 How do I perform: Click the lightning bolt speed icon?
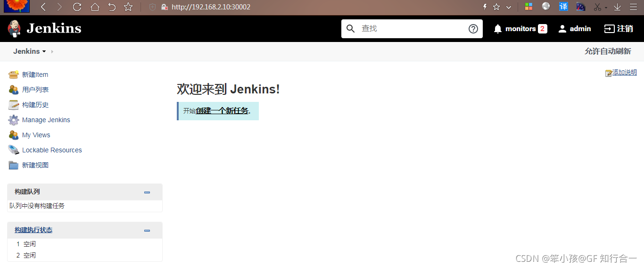(x=485, y=7)
